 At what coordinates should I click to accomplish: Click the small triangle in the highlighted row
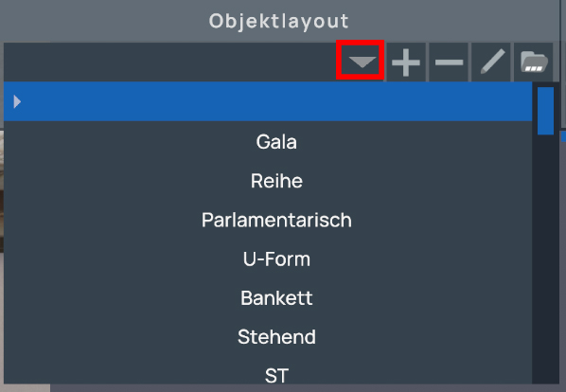(17, 102)
